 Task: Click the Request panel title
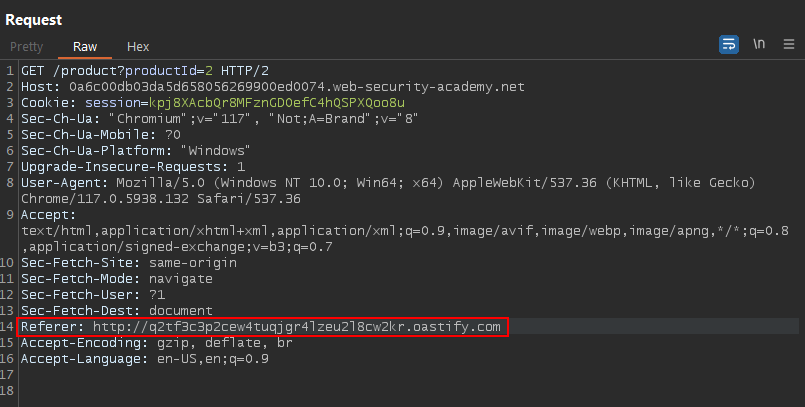(x=33, y=20)
